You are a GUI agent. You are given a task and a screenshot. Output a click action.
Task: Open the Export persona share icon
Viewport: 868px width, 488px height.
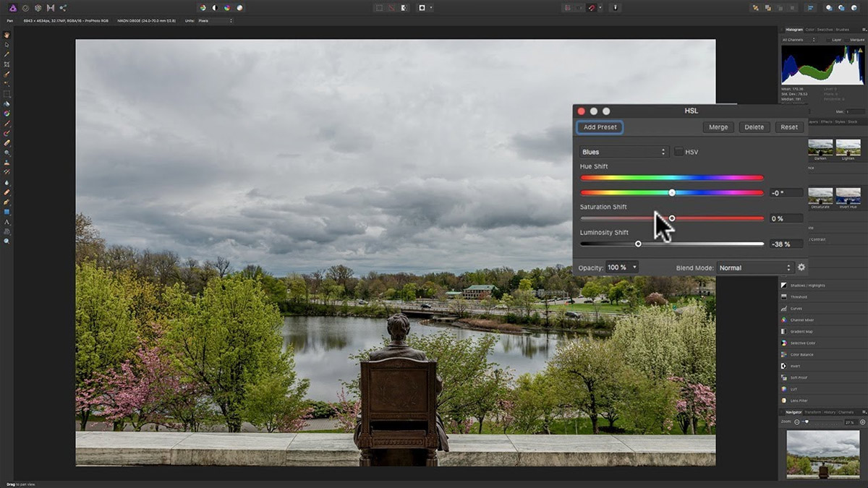pos(62,8)
